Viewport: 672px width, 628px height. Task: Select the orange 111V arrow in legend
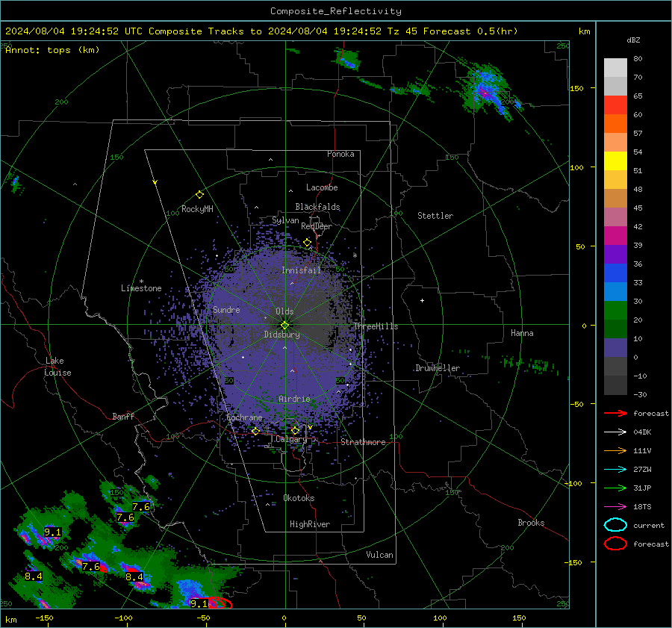point(615,450)
